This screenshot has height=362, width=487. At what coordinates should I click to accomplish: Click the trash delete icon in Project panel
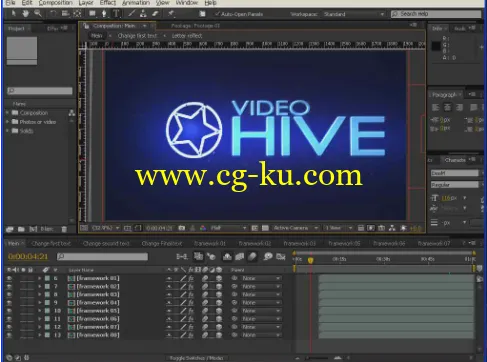tap(64, 229)
